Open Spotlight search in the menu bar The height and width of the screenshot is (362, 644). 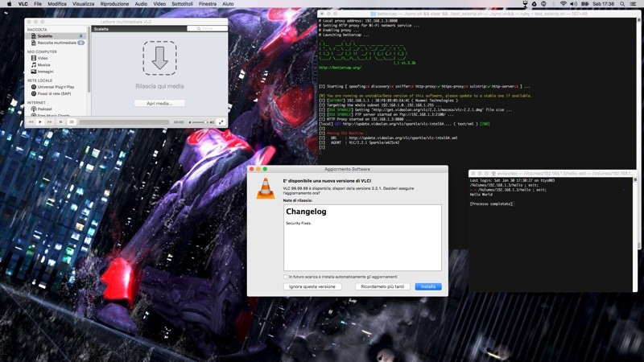(622, 4)
